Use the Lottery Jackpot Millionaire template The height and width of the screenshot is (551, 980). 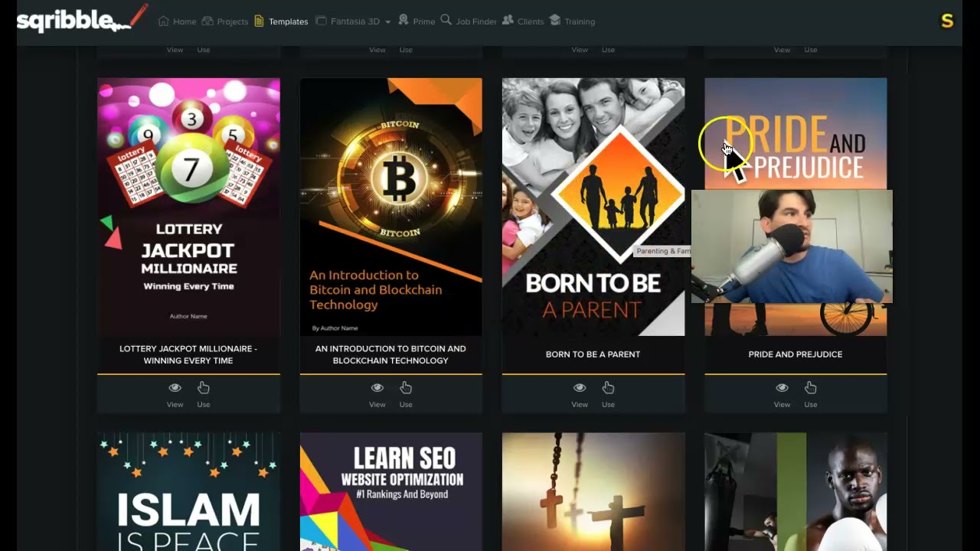pyautogui.click(x=203, y=394)
